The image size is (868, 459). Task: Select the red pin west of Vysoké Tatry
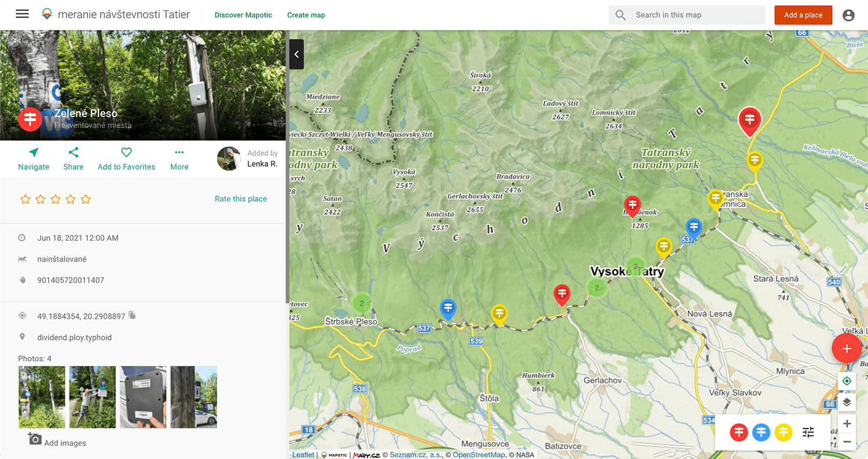coord(562,295)
